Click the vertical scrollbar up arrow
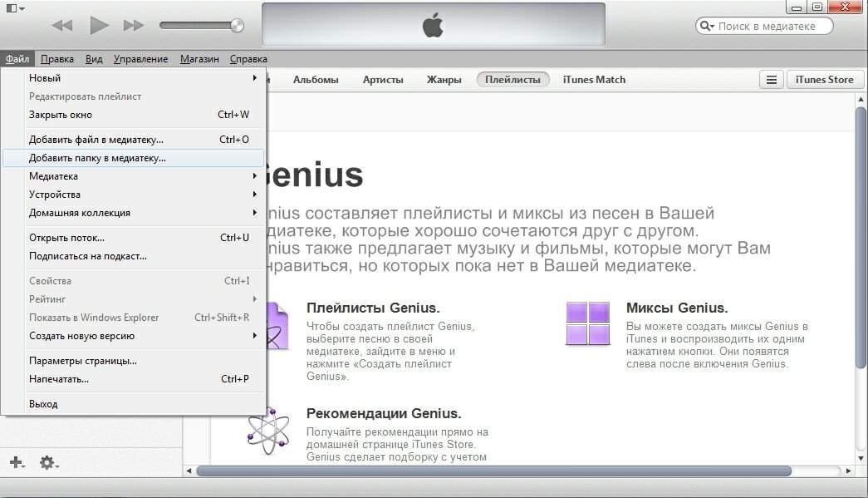The width and height of the screenshot is (868, 498). point(861,99)
